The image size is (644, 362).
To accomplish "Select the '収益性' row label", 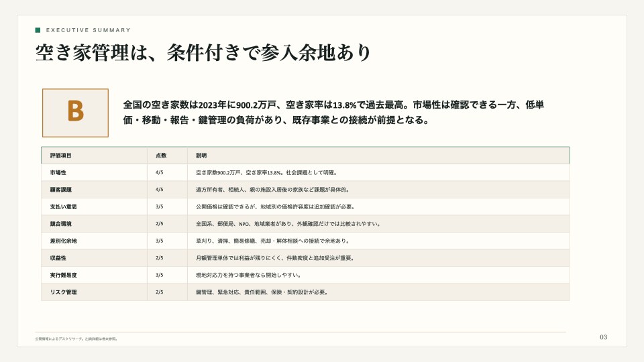I will [58, 258].
